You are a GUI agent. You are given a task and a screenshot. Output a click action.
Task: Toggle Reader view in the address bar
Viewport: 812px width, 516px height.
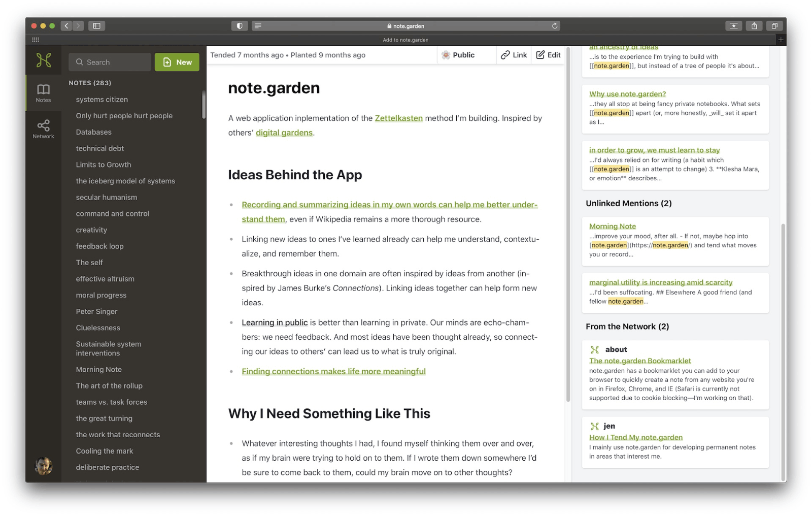pyautogui.click(x=258, y=26)
